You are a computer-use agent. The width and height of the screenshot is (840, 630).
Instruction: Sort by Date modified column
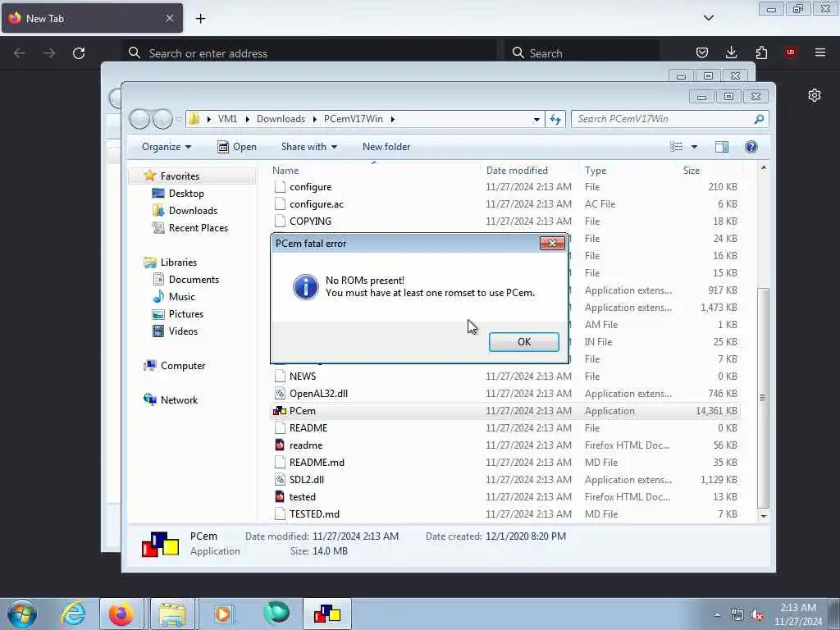pos(517,171)
